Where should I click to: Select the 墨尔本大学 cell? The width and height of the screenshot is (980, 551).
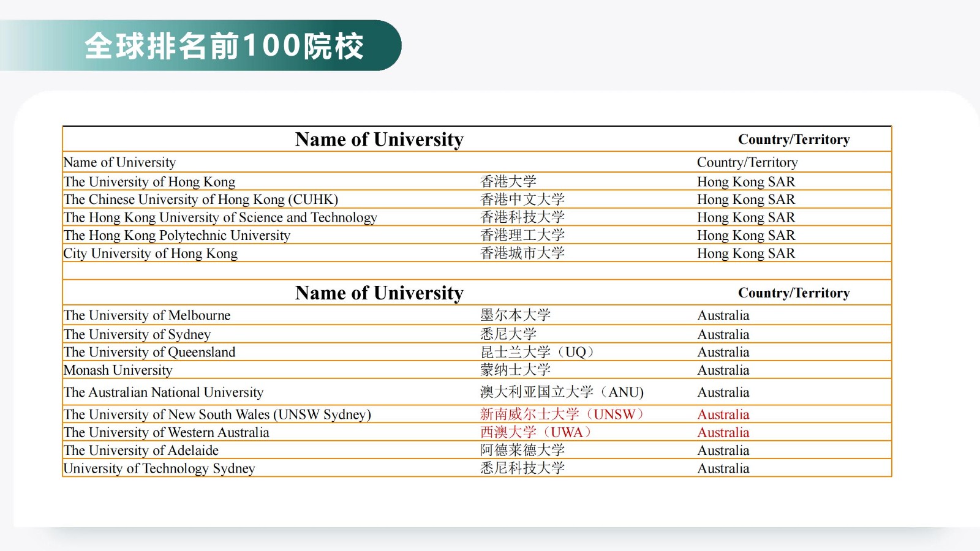tap(516, 315)
